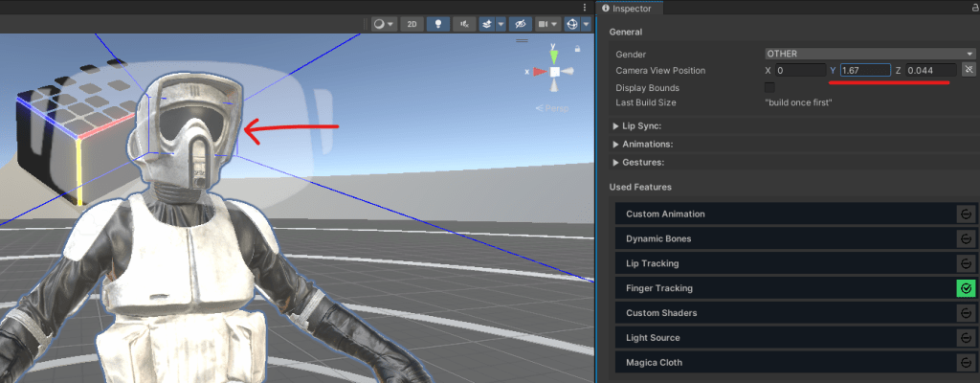Click red X-axis cone on orientation gizmo
The width and height of the screenshot is (980, 383).
coord(538,72)
